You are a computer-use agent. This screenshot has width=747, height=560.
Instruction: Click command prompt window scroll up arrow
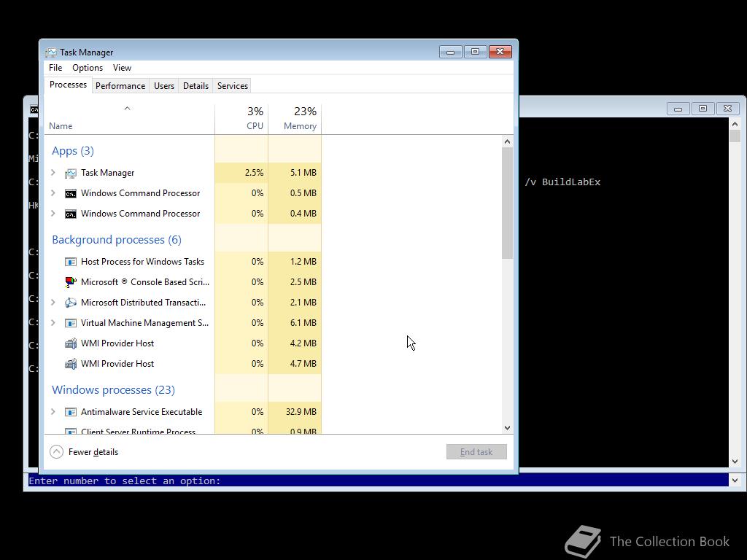pos(735,124)
